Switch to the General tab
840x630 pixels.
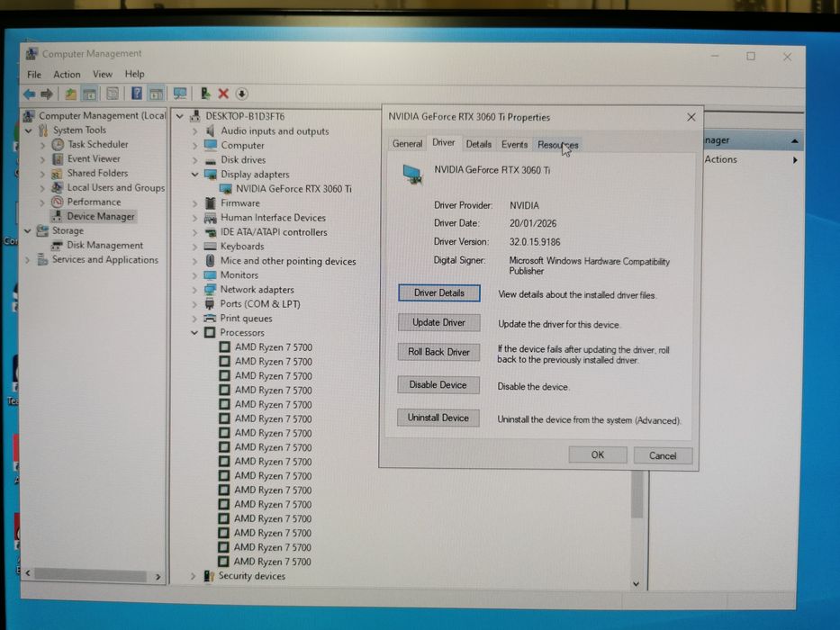coord(407,144)
